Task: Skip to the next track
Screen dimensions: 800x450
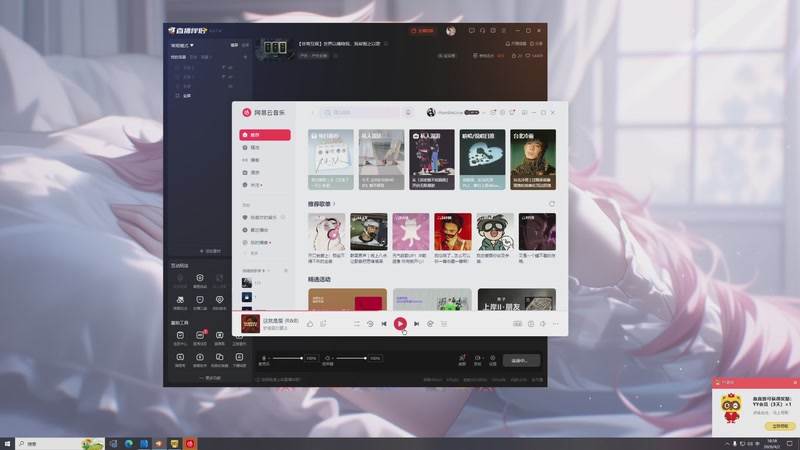Action: (x=416, y=324)
